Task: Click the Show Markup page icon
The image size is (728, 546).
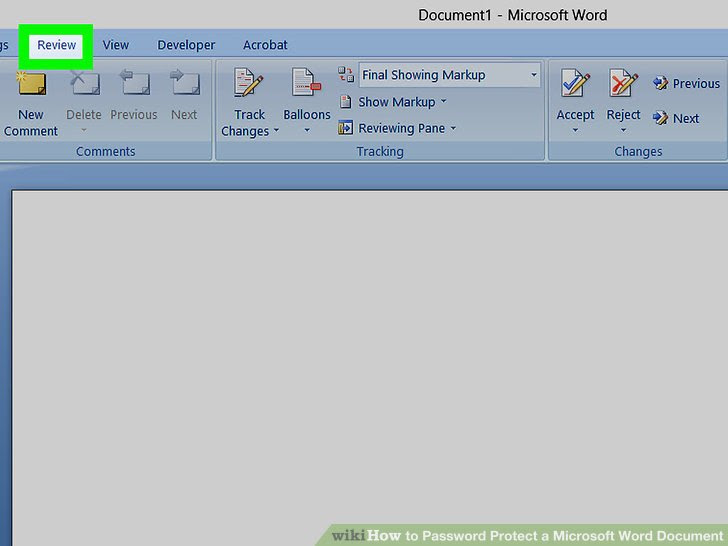Action: coord(345,101)
